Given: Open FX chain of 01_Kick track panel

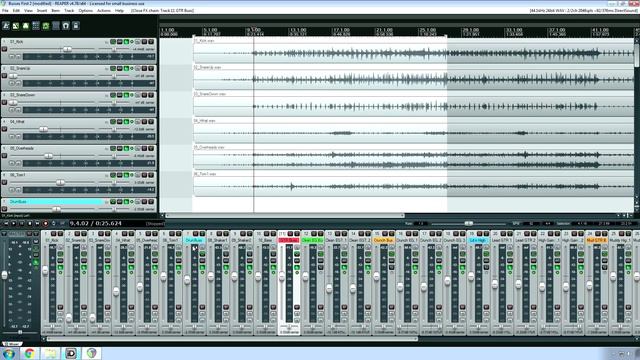Looking at the screenshot, I should (126, 42).
